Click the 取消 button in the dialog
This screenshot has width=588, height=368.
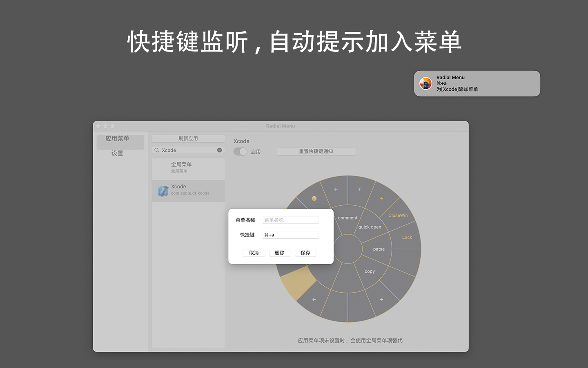(x=254, y=253)
